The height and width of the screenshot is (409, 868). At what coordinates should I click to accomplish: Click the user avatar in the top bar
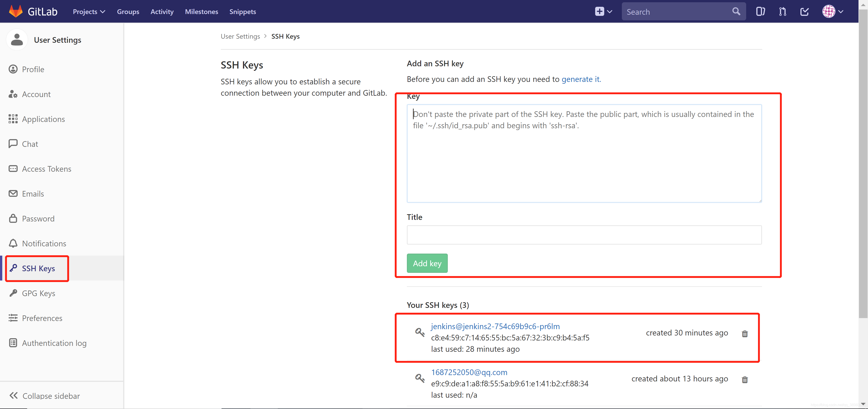[829, 11]
